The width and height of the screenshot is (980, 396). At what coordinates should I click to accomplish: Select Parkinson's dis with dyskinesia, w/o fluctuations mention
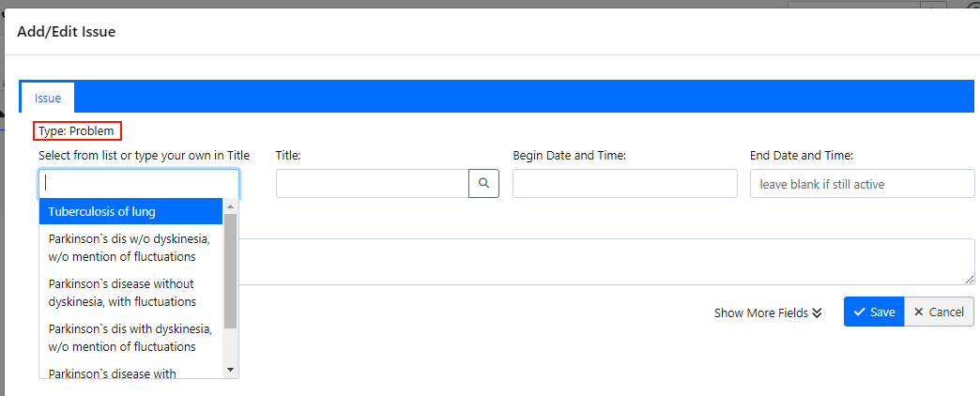pyautogui.click(x=130, y=338)
